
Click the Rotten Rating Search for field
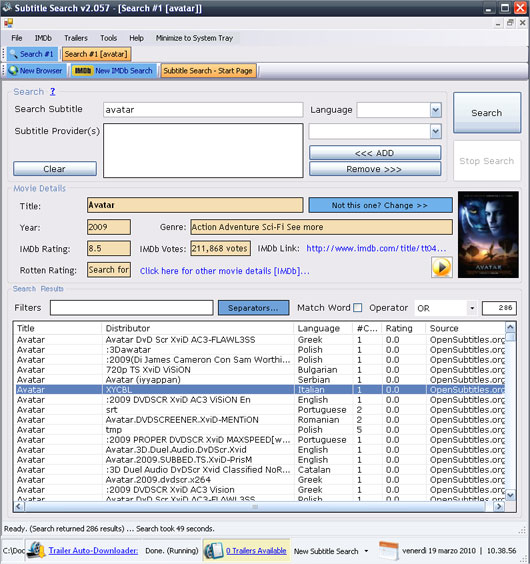click(x=109, y=270)
